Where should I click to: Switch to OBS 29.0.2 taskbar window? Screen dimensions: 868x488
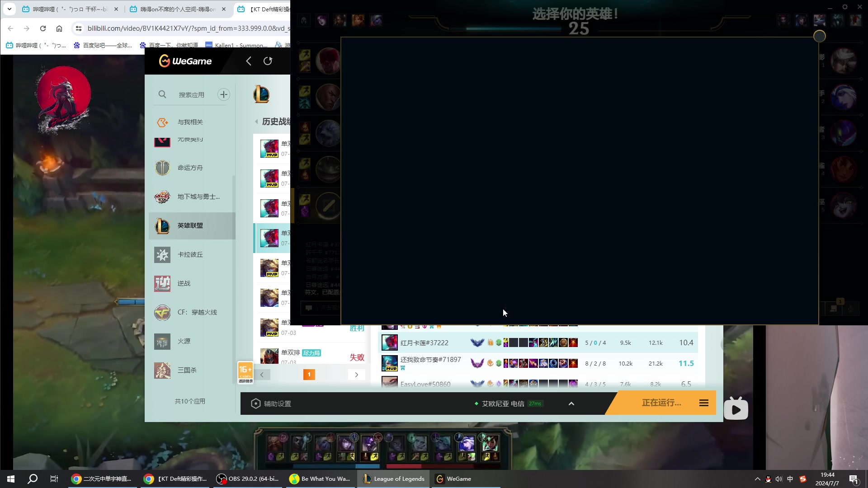point(248,479)
